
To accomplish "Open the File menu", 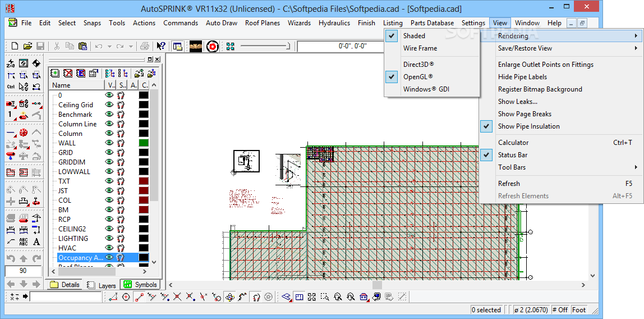I will 26,23.
